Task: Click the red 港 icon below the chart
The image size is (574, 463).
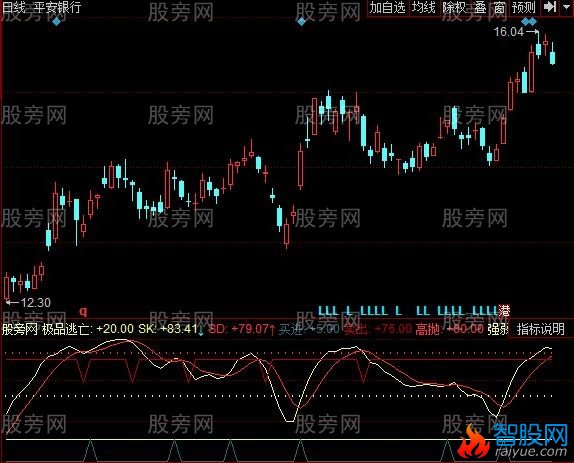Action: coord(504,311)
